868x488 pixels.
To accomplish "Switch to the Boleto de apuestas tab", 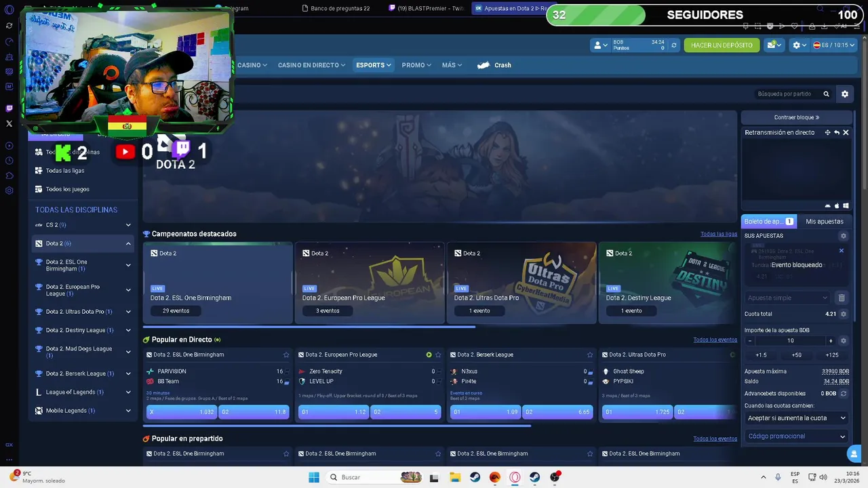I will point(769,222).
